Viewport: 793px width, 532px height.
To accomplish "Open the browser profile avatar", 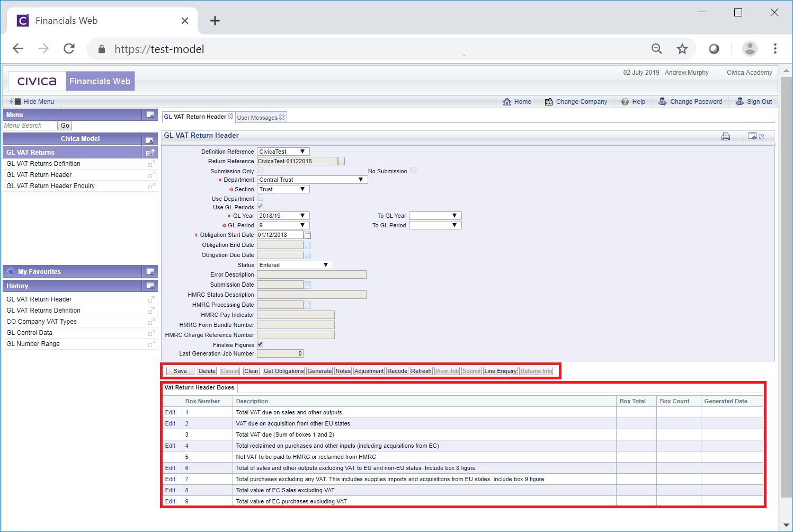I will [x=750, y=49].
